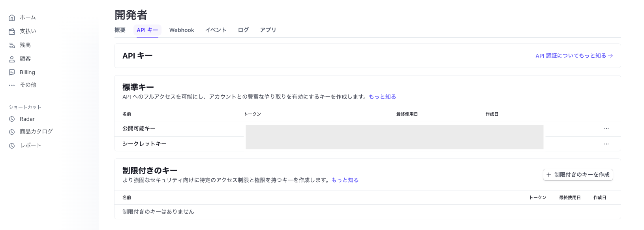This screenshot has height=230, width=644.
Task: Click もっと知る link under 標準キー
Action: 382,97
